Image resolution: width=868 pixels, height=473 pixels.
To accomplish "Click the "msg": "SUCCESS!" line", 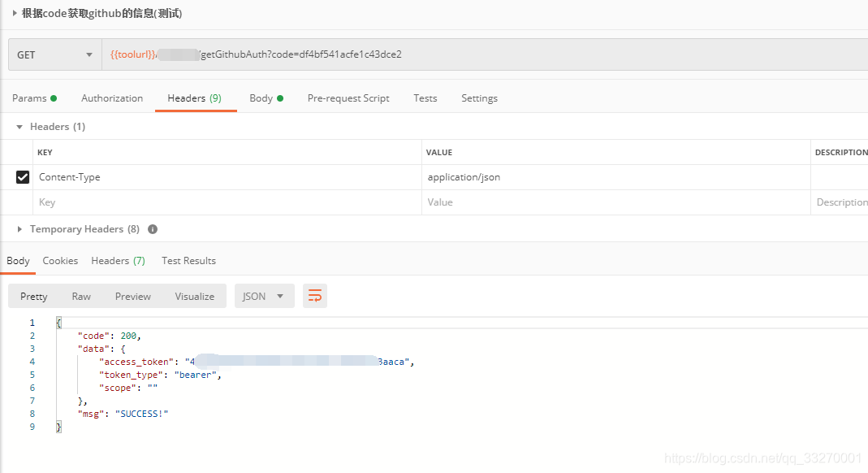I will (123, 414).
